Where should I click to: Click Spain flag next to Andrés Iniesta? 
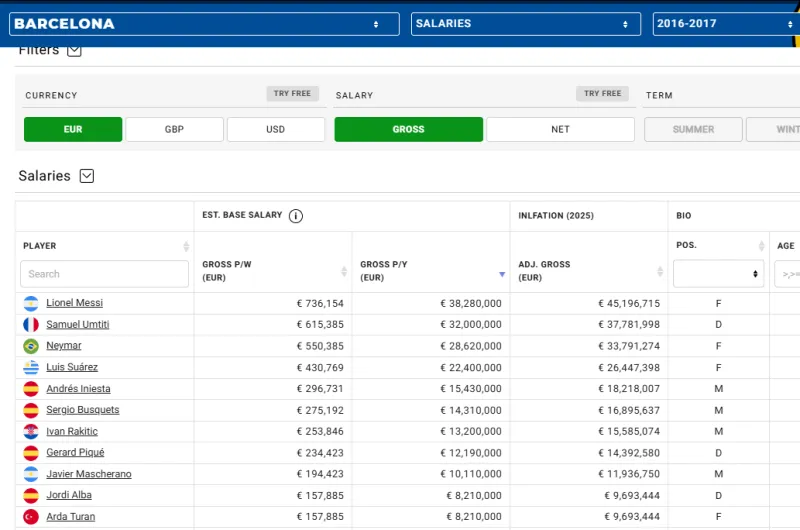pos(31,389)
